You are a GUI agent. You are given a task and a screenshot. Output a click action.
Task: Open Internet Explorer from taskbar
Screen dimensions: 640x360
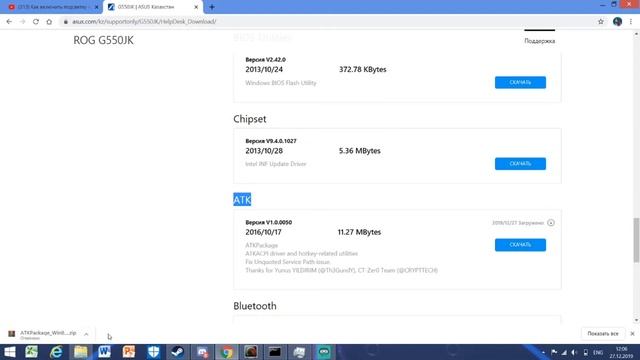pos(56,352)
